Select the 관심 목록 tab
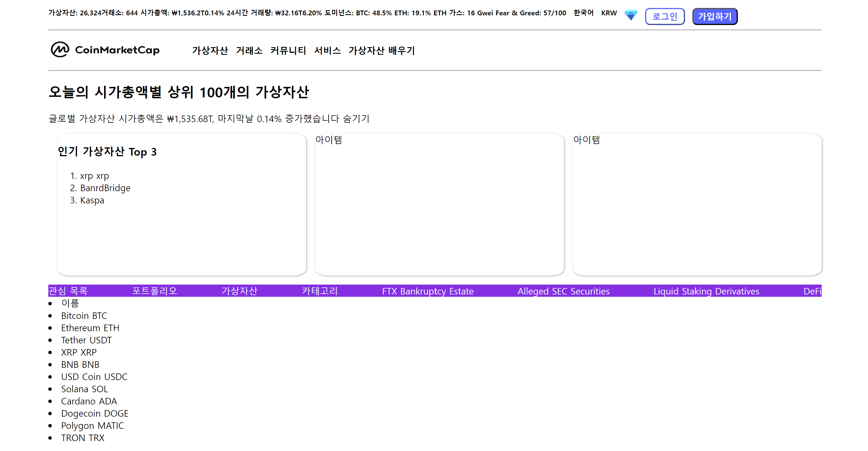Viewport: 868px width, 451px height. [68, 291]
